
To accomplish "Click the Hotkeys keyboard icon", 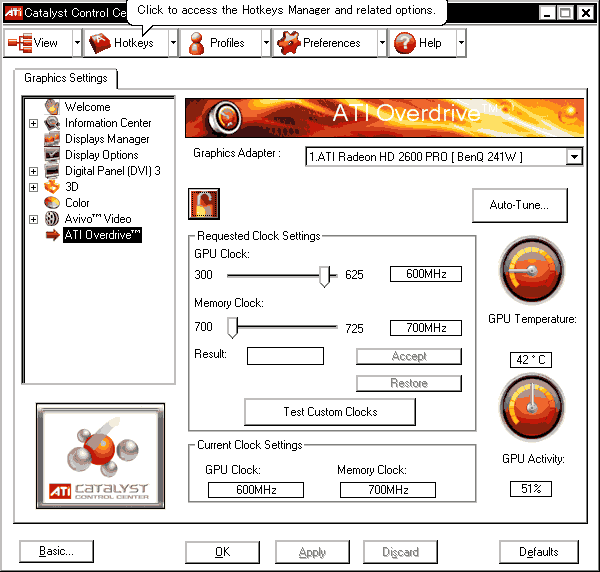I will coord(99,43).
